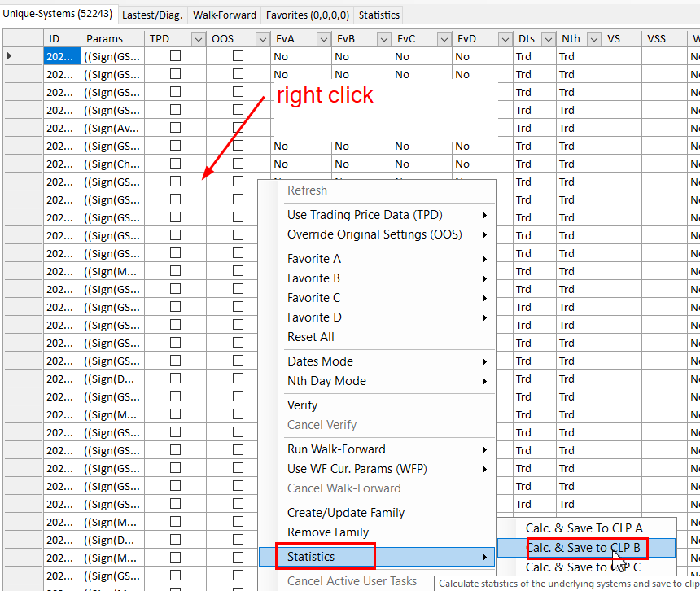
Task: Expand the Run Walk-Forward submenu arrow
Action: [x=485, y=449]
